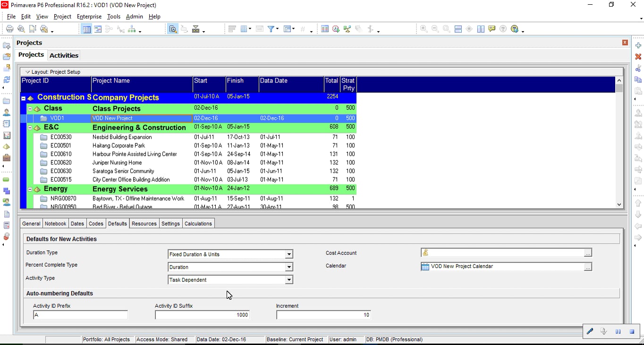Open the Enterprise menu

pos(89,17)
